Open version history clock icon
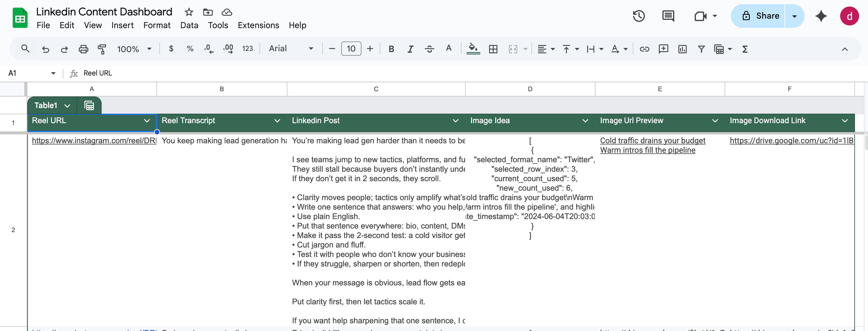868x331 pixels. [x=638, y=16]
